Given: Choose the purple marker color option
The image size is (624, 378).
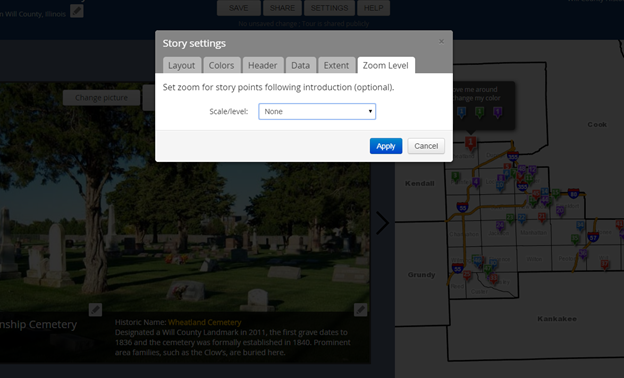Looking at the screenshot, I should point(497,112).
